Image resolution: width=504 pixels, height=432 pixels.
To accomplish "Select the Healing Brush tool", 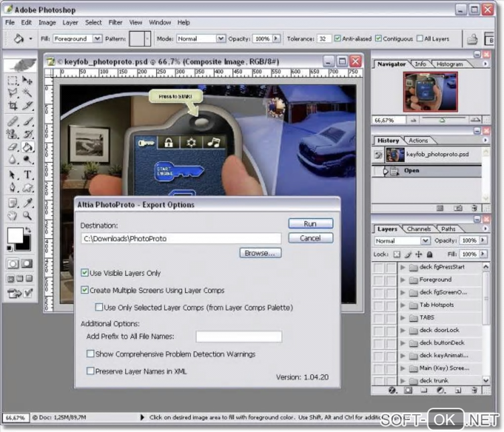I will click(12, 121).
